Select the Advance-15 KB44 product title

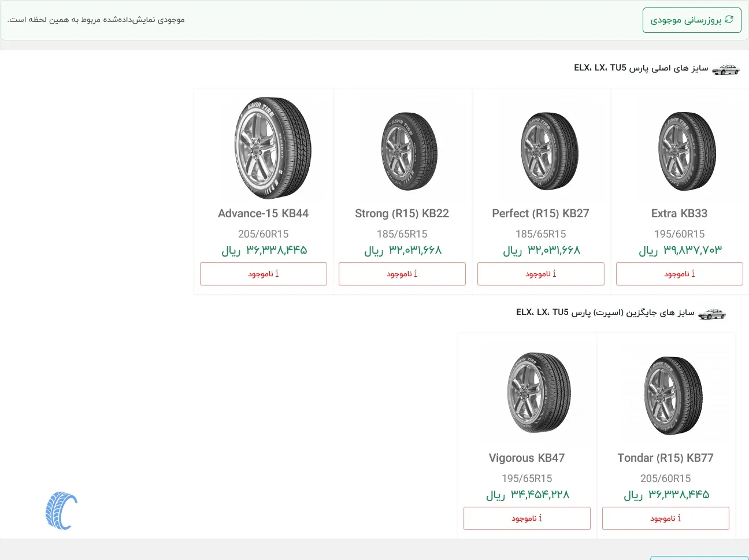click(264, 213)
